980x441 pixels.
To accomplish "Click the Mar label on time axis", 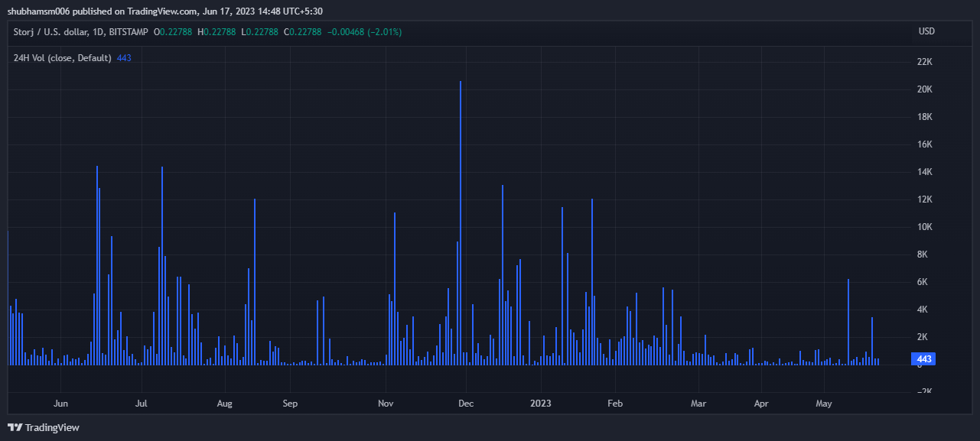I will point(698,404).
